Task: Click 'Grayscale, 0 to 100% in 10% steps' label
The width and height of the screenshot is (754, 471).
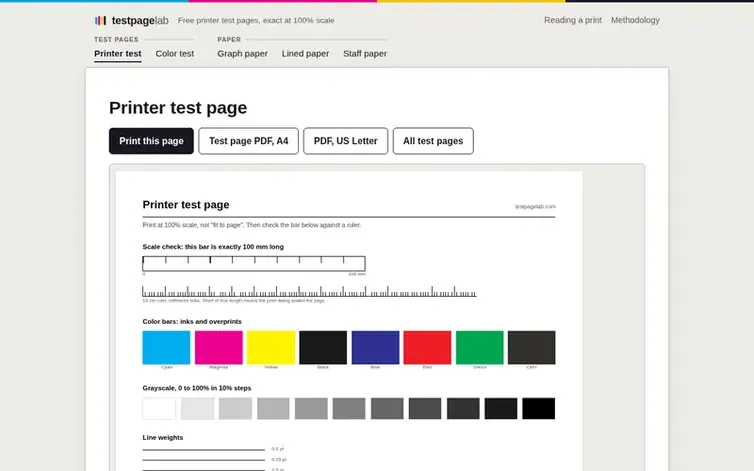Action: pos(197,388)
